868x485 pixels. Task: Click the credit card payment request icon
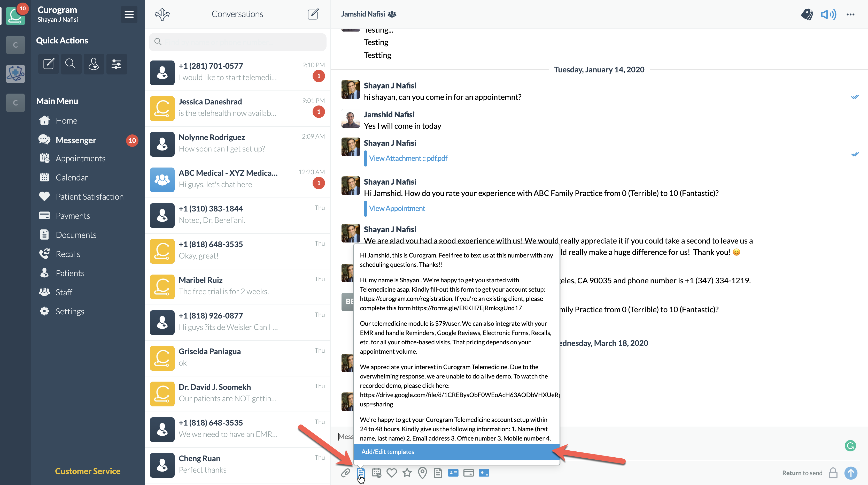(x=468, y=473)
